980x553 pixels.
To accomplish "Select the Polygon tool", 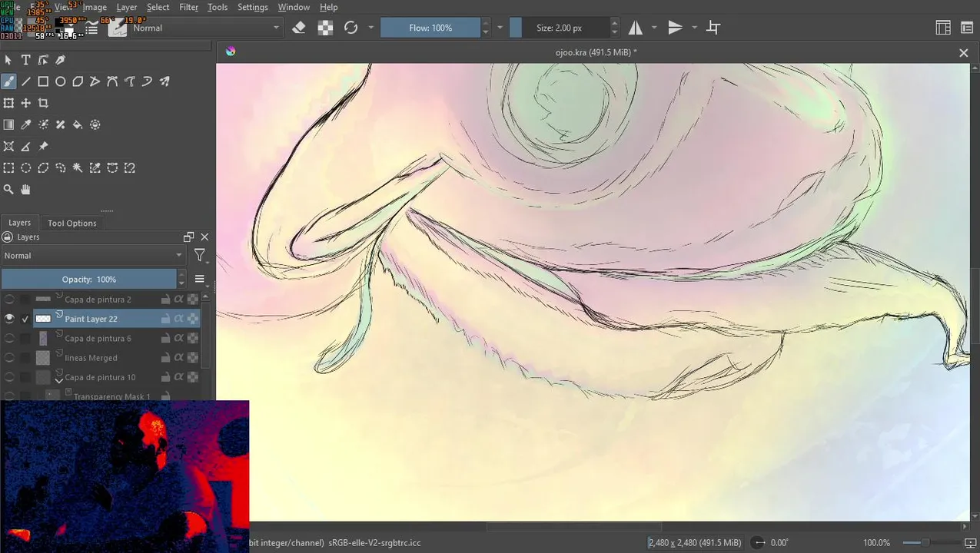I will click(x=78, y=81).
